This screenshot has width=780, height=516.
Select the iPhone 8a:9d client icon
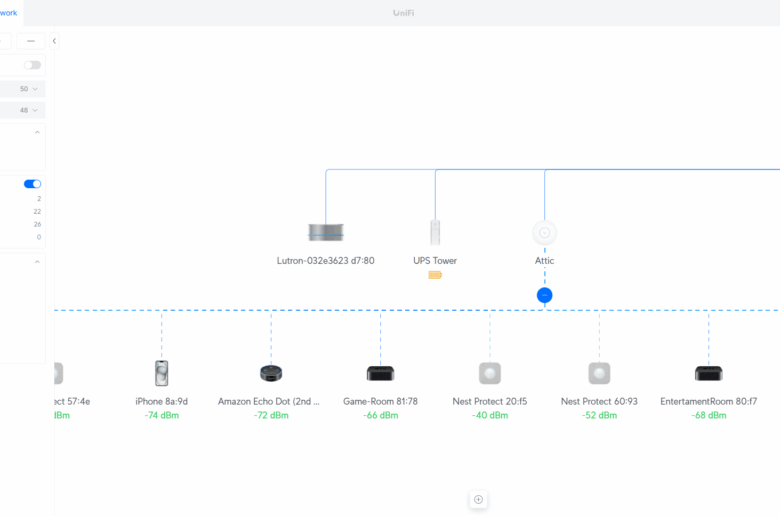(x=161, y=373)
